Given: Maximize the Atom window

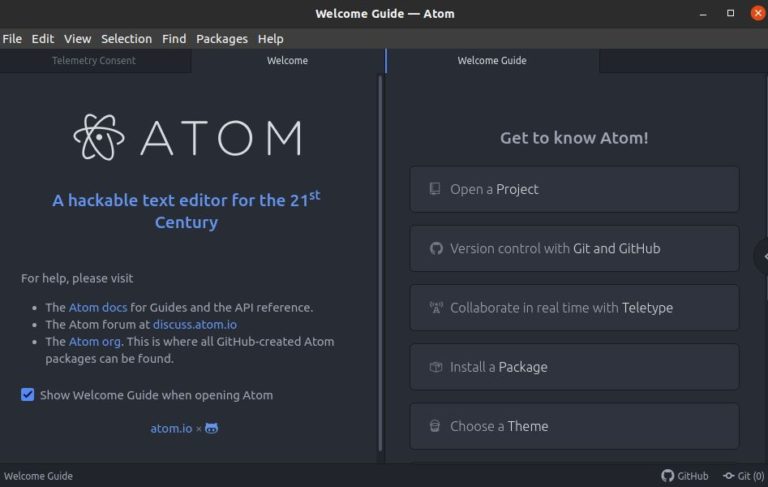Looking at the screenshot, I should (x=730, y=13).
